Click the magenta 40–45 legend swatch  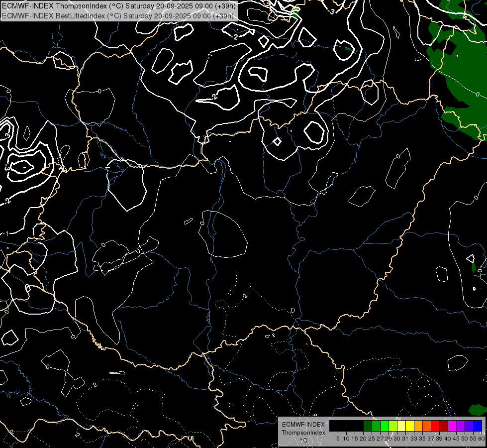pos(452,426)
